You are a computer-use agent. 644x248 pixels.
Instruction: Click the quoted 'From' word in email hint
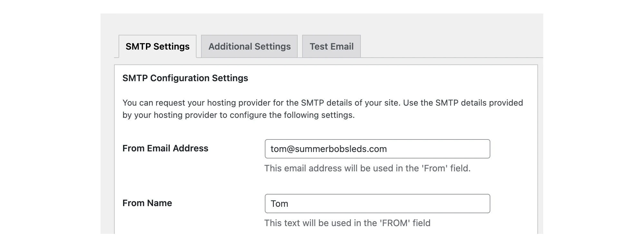point(435,168)
